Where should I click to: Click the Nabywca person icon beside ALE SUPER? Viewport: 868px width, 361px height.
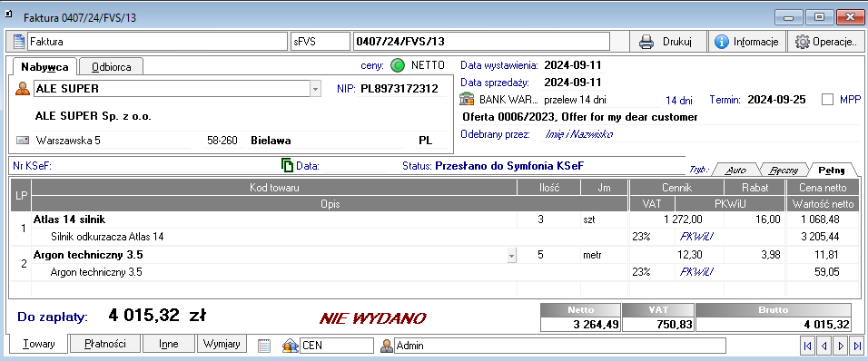click(x=23, y=89)
